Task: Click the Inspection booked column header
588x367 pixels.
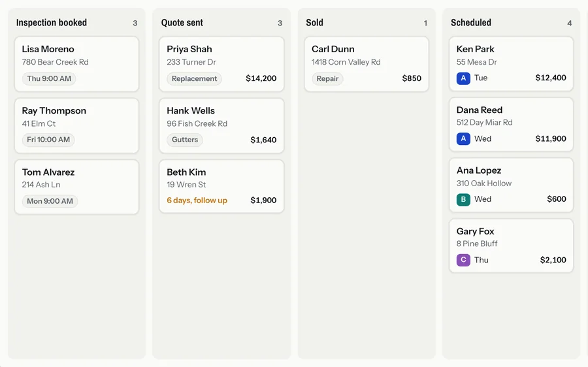Action: tap(52, 22)
